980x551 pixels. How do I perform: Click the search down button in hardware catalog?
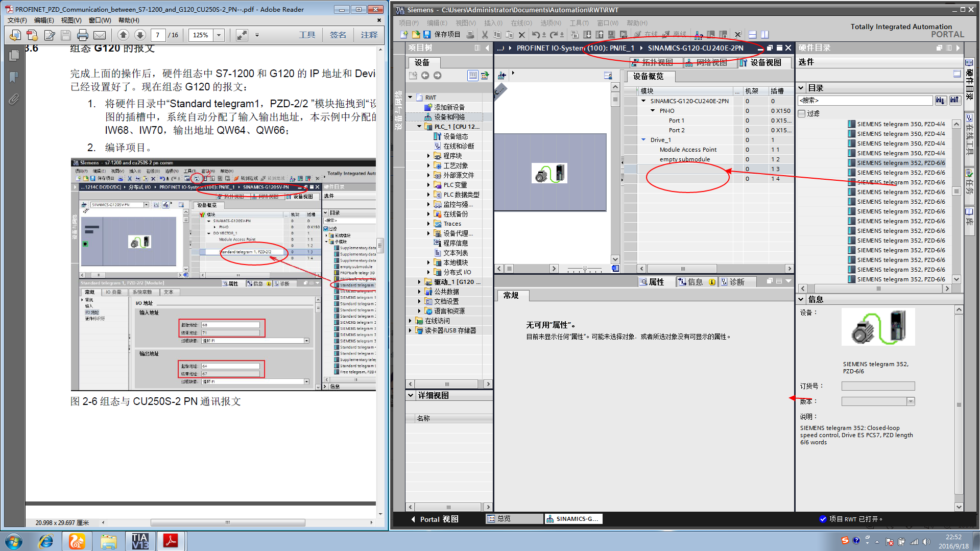(x=940, y=101)
